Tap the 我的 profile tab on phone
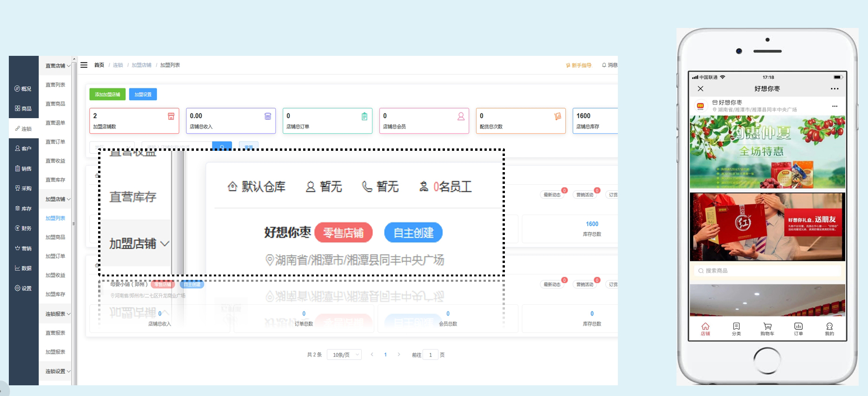The width and height of the screenshot is (868, 396). pyautogui.click(x=829, y=329)
